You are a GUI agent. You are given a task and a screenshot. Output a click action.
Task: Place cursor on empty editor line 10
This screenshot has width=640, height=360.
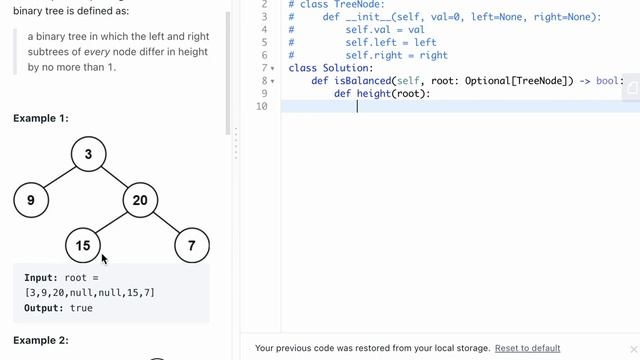pos(460,107)
